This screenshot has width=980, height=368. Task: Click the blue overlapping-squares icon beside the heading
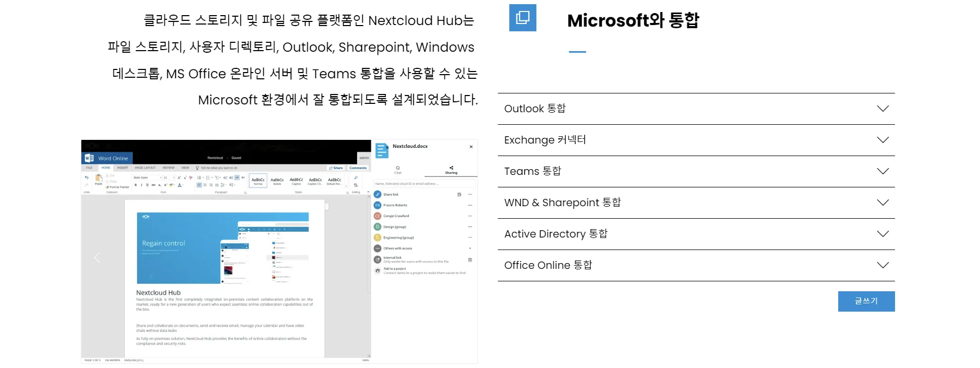523,18
